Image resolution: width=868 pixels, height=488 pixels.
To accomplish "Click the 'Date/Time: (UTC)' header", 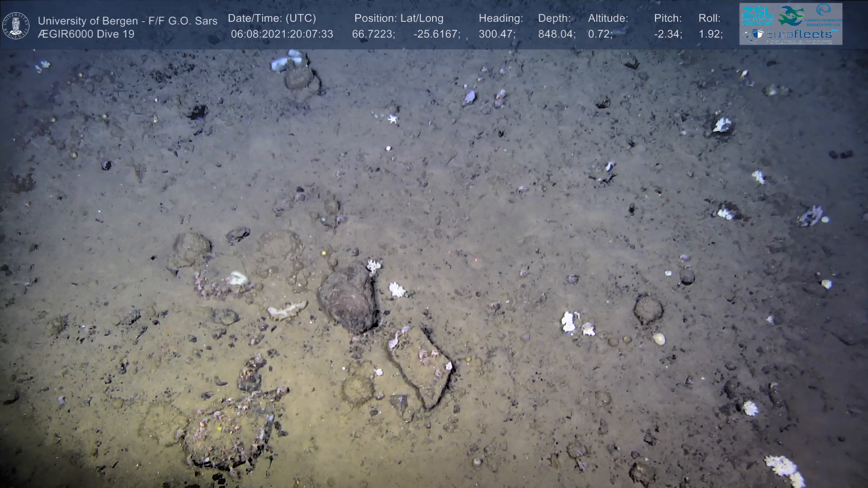I will point(272,19).
